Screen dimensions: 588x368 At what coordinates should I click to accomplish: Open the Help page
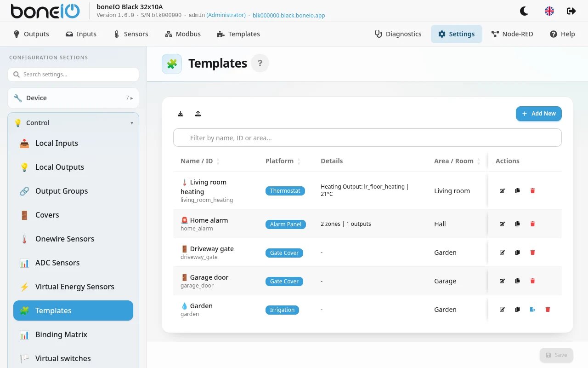[x=562, y=34]
